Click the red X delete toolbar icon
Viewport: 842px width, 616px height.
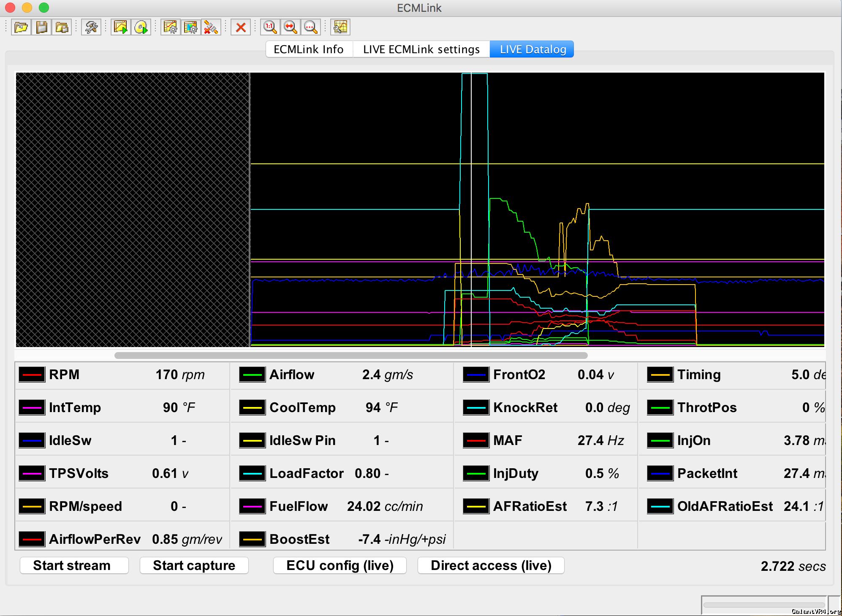(241, 27)
